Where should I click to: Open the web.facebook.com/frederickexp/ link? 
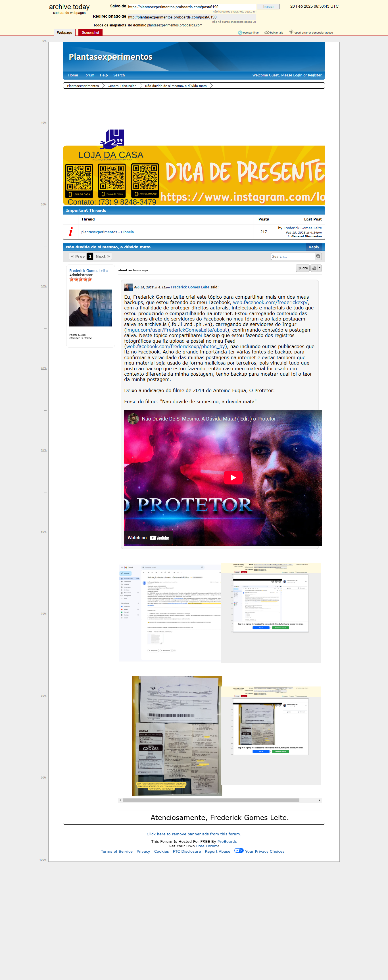click(x=270, y=302)
